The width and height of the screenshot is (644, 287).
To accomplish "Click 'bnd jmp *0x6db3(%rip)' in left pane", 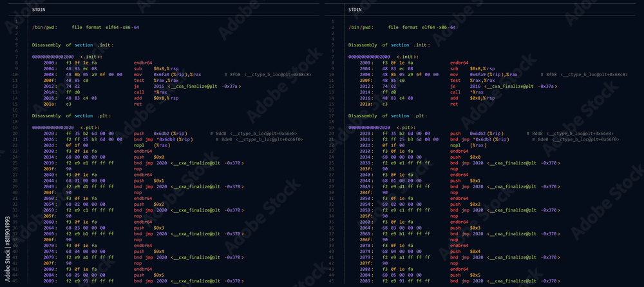I will pos(163,140).
